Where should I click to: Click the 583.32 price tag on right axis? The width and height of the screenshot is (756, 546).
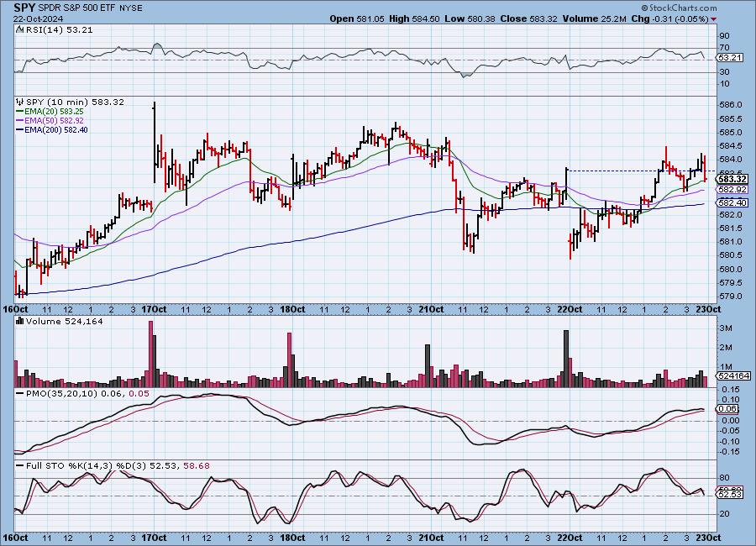(732, 179)
